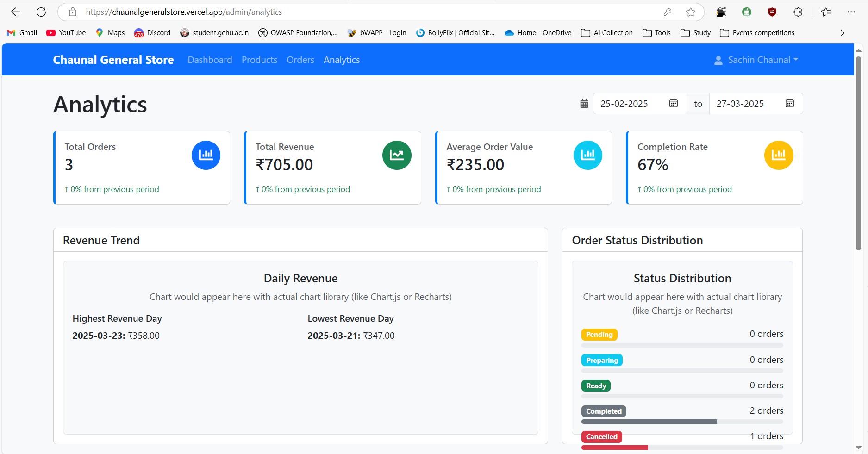Viewport: 868px width, 454px height.
Task: Click the start date field showing 25-02-2025
Action: point(624,104)
